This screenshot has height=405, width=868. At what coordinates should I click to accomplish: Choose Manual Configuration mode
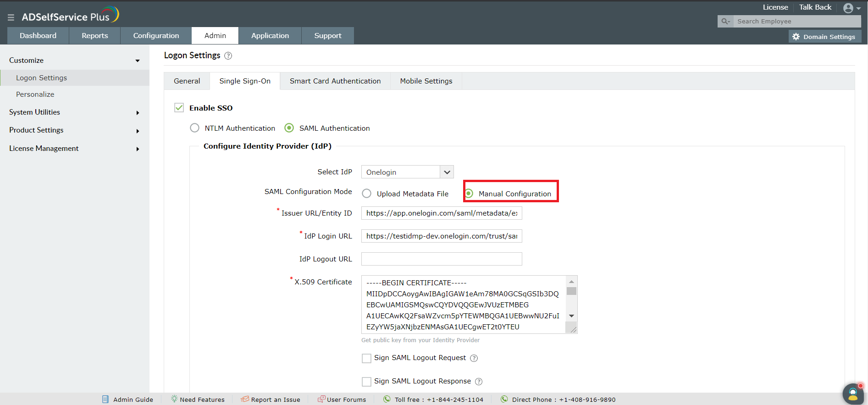[x=469, y=194]
